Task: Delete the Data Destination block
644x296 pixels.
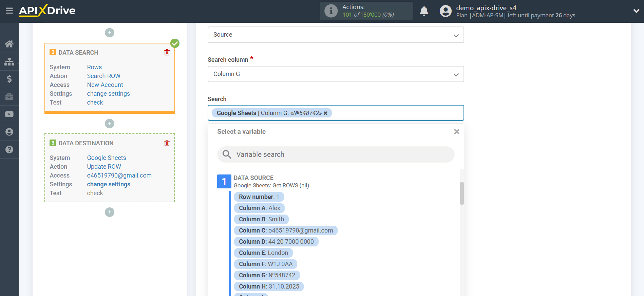Action: point(167,143)
